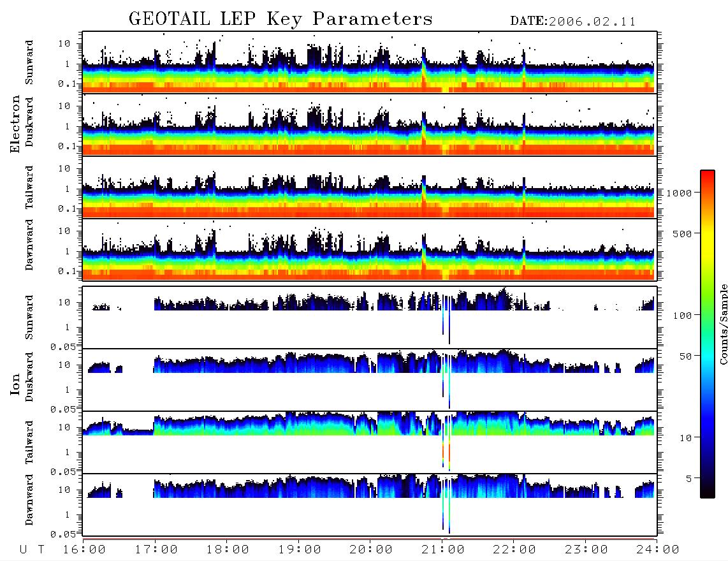Click the 100 color scale label
728x561 pixels.
(682, 316)
